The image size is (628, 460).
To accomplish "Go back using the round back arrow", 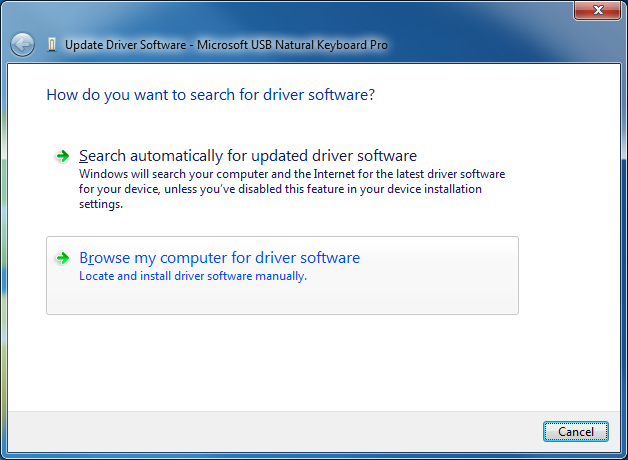I will (22, 44).
